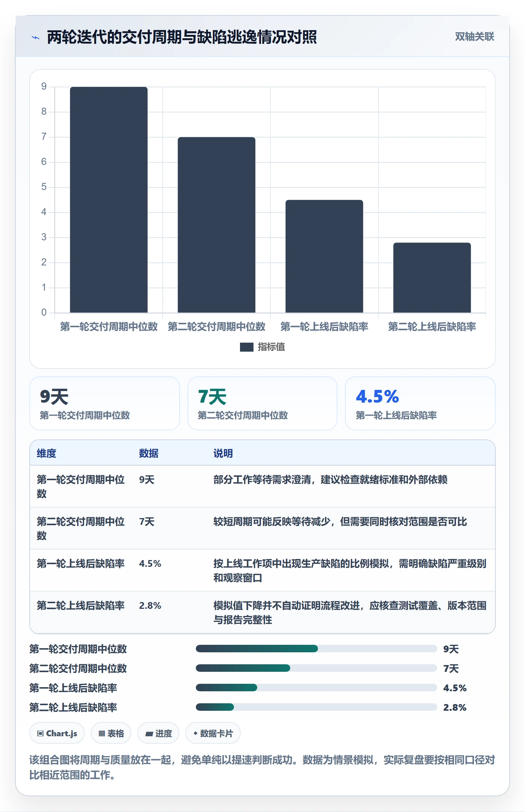Click the bar for 第一轮上线后缺陷率

click(x=324, y=256)
